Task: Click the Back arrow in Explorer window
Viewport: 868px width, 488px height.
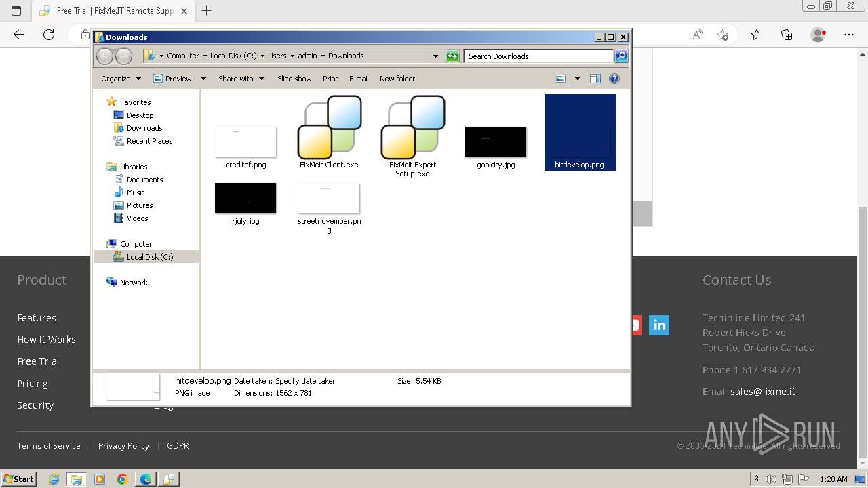Action: point(104,56)
